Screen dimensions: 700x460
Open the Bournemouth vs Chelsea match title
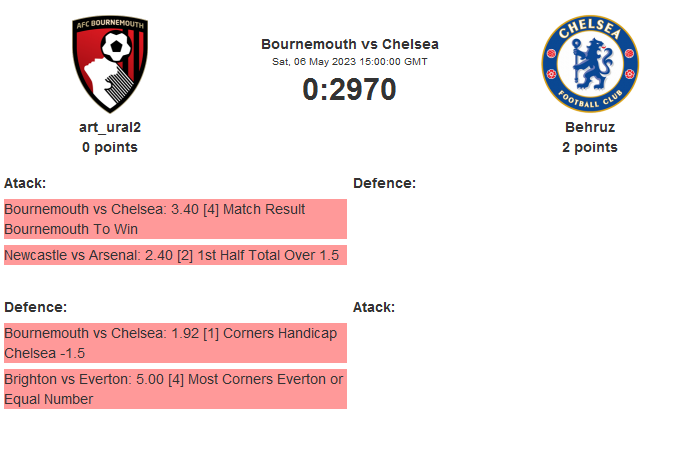coord(350,44)
